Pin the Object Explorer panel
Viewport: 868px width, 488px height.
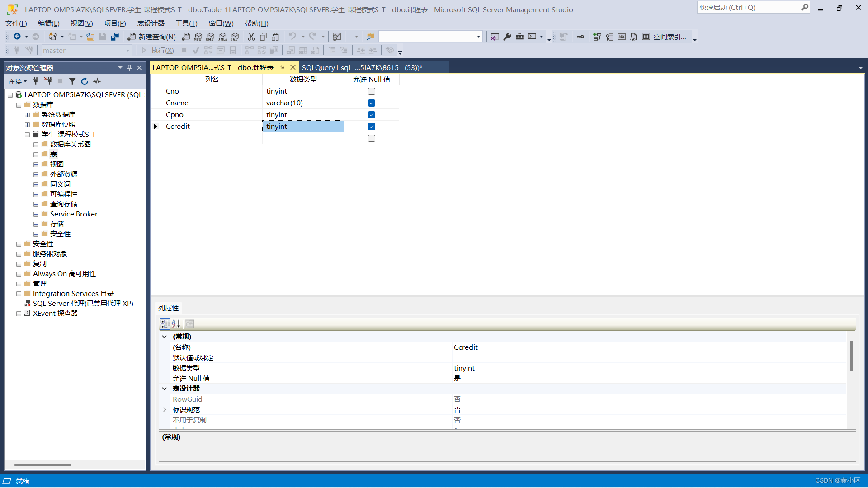pos(129,68)
